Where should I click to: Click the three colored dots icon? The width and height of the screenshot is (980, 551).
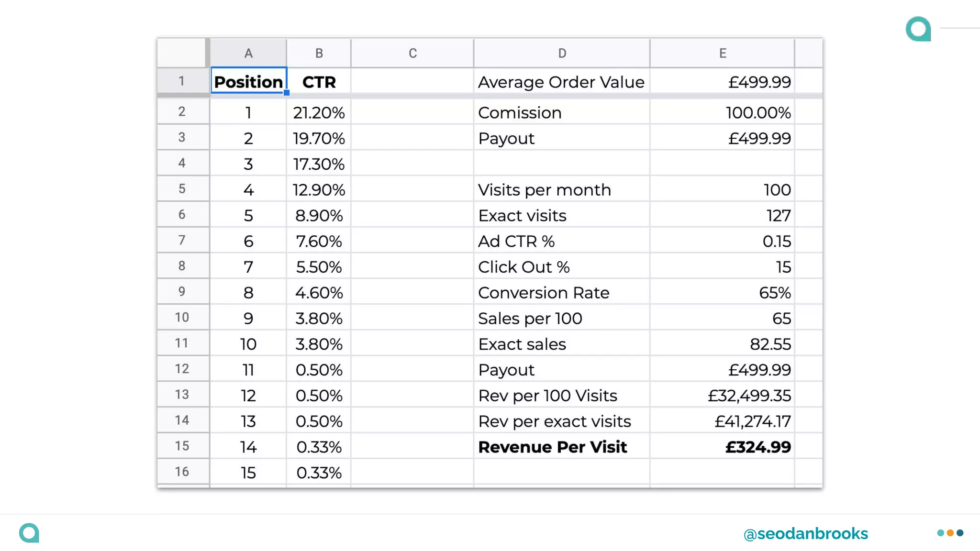pos(950,533)
